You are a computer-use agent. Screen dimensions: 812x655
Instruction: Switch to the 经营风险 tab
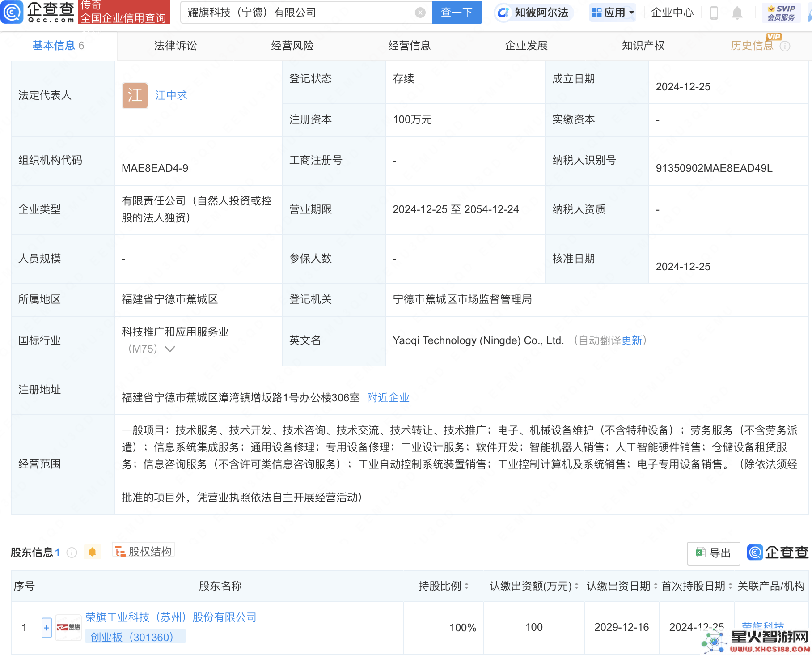(x=292, y=46)
